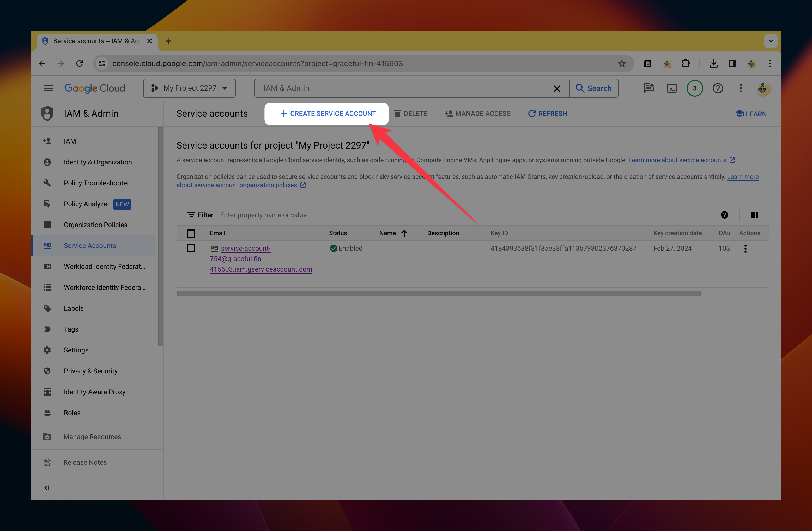Screen dimensions: 812x531
Task: Bookmark this page with the star icon
Action: [622, 63]
